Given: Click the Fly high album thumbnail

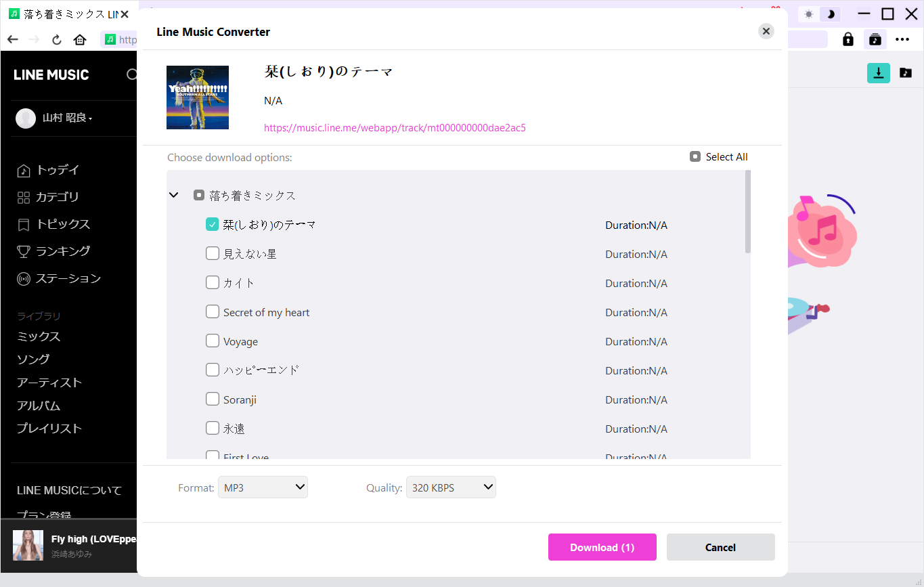Looking at the screenshot, I should point(28,545).
